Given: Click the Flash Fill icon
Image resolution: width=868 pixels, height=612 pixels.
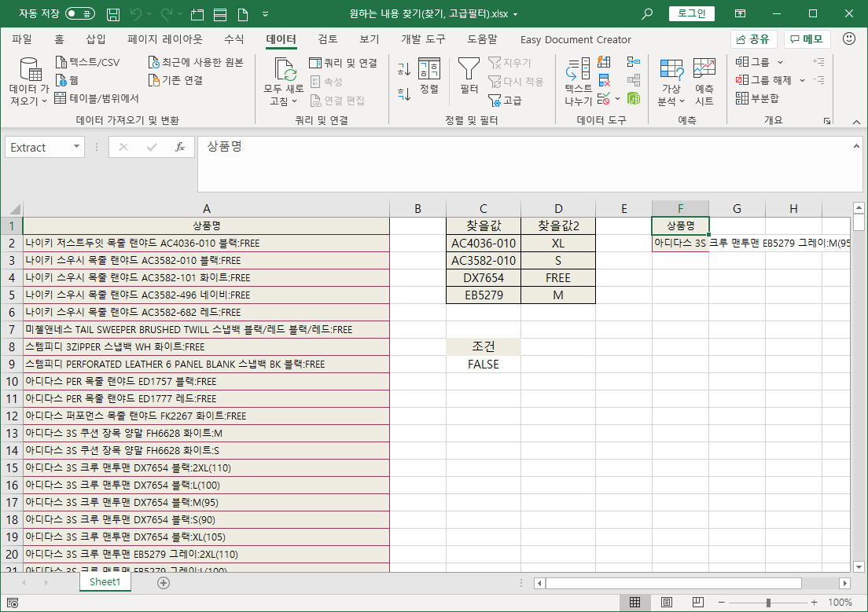Looking at the screenshot, I should [604, 62].
